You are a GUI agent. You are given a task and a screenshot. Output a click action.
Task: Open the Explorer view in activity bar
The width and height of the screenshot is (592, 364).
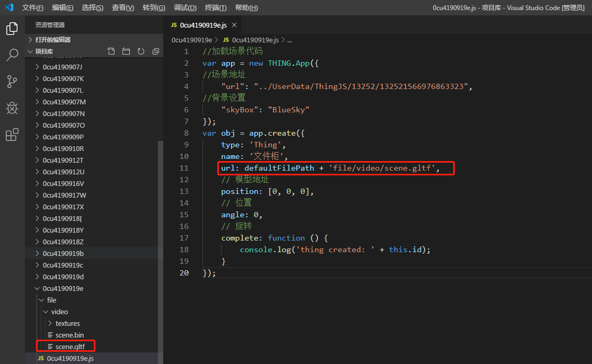[12, 29]
